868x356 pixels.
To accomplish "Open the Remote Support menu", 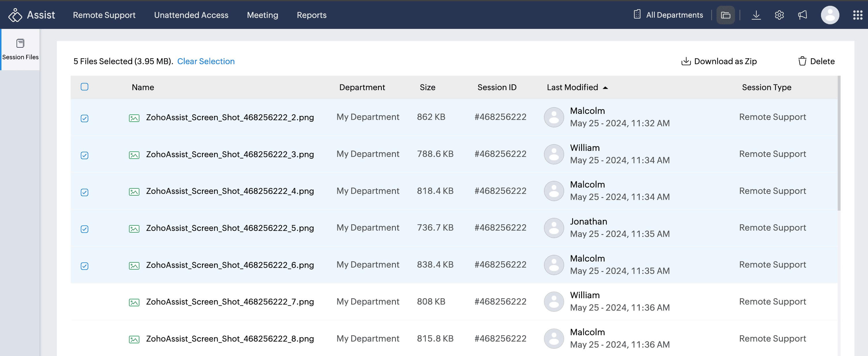I will point(104,15).
